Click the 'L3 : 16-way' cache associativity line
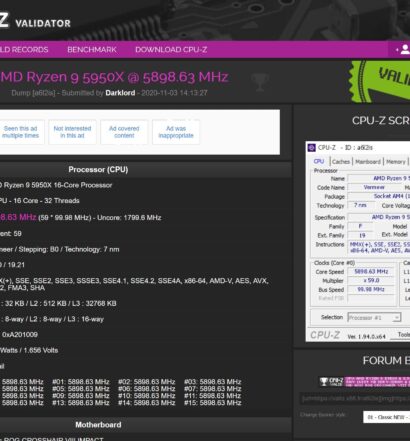The height and width of the screenshot is (441, 410). tap(86, 319)
